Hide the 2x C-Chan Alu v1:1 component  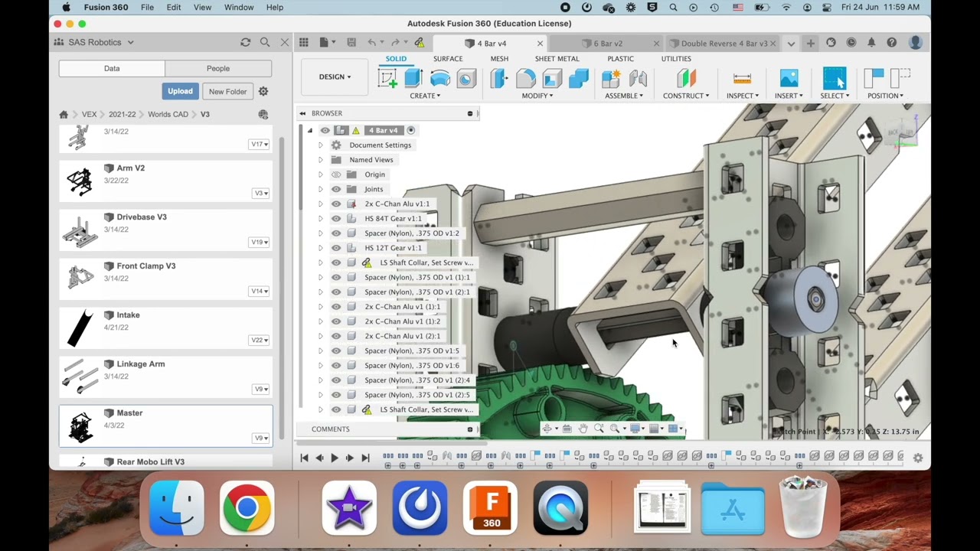pyautogui.click(x=336, y=204)
